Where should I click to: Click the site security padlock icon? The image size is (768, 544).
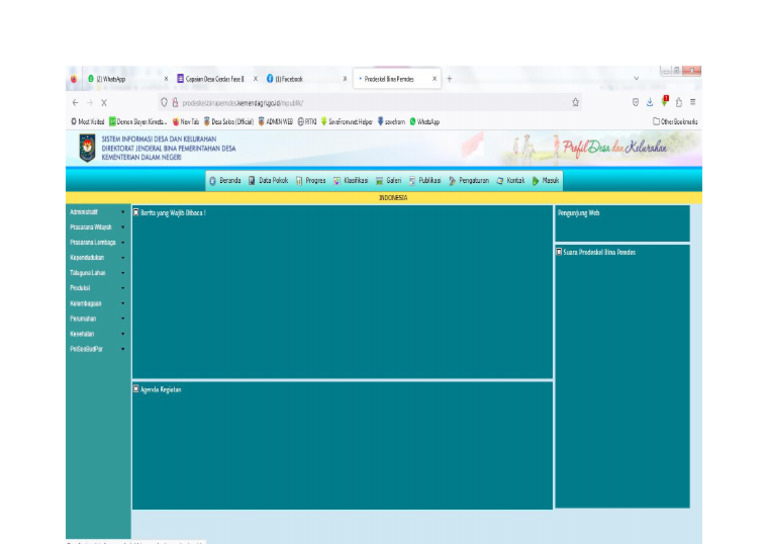tap(175, 102)
